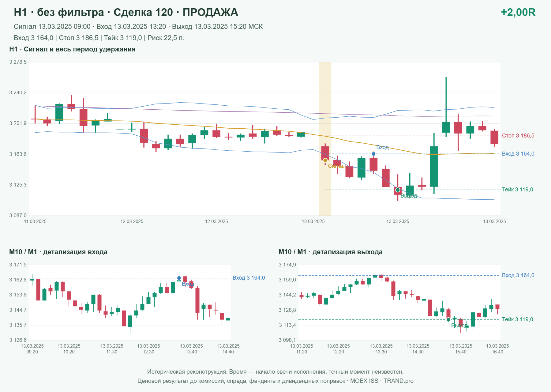Click heading 'M10 / M1 · детализация входа'

click(x=58, y=252)
